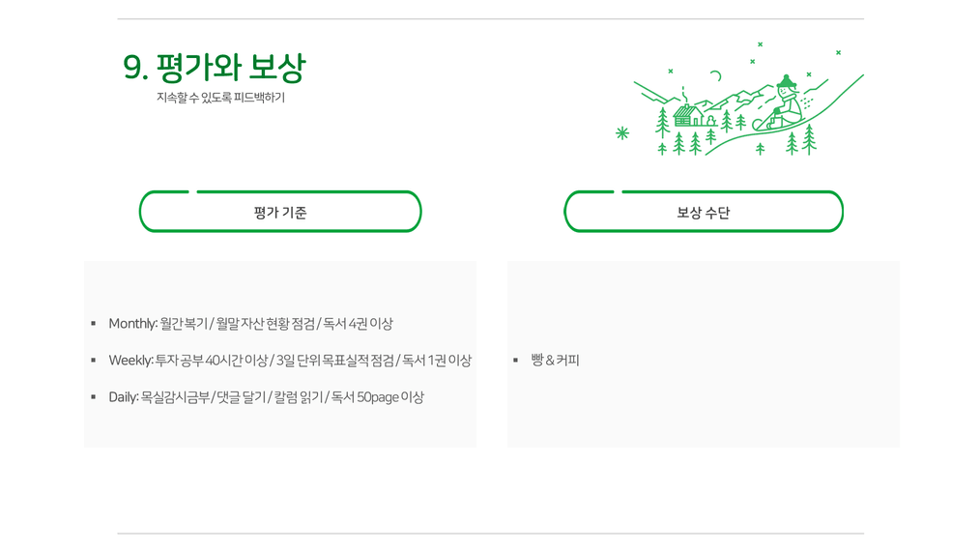Click the crescent moon in the illustration
The width and height of the screenshot is (980, 551).
(x=716, y=76)
